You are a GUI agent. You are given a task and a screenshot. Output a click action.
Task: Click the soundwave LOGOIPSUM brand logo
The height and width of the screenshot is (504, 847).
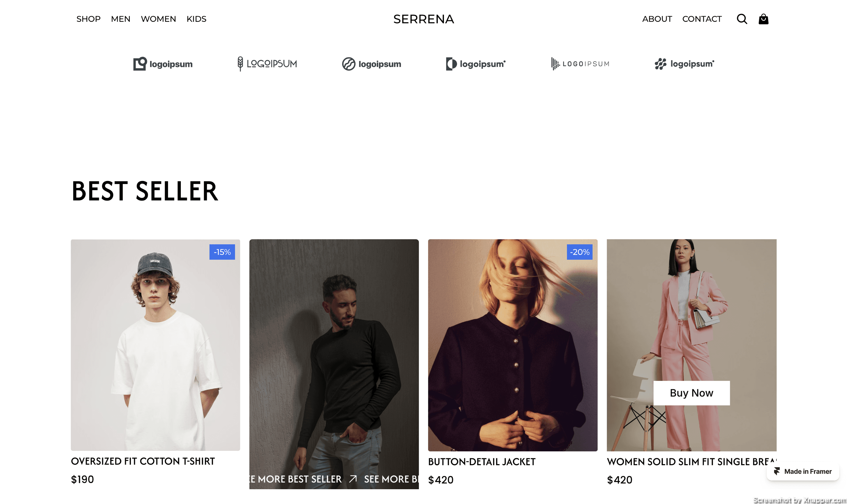coord(580,64)
